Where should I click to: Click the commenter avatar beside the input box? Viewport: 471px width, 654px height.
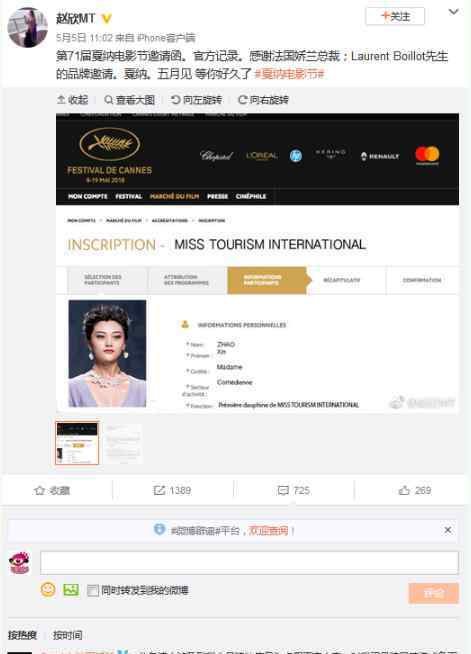(x=19, y=563)
